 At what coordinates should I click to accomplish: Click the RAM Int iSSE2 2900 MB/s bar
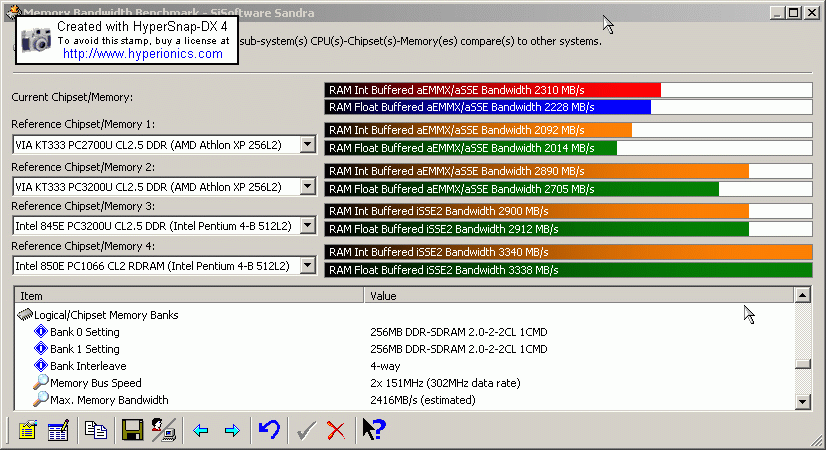click(537, 211)
